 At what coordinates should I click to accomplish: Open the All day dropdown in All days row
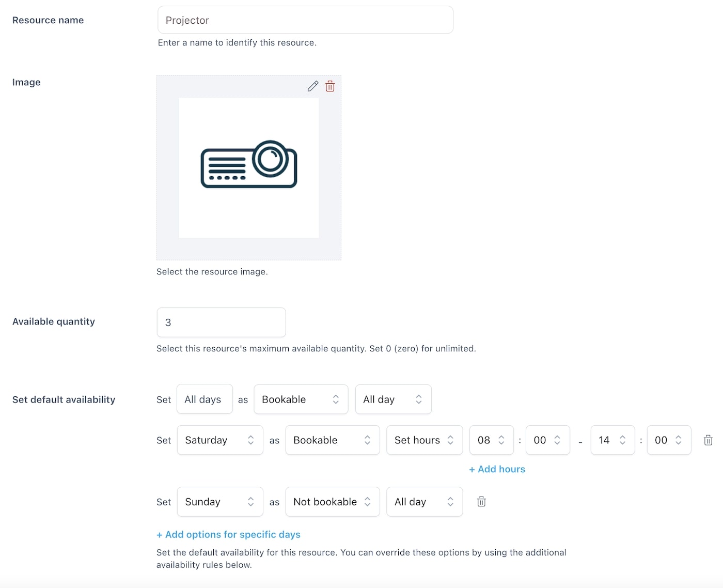[x=393, y=399]
